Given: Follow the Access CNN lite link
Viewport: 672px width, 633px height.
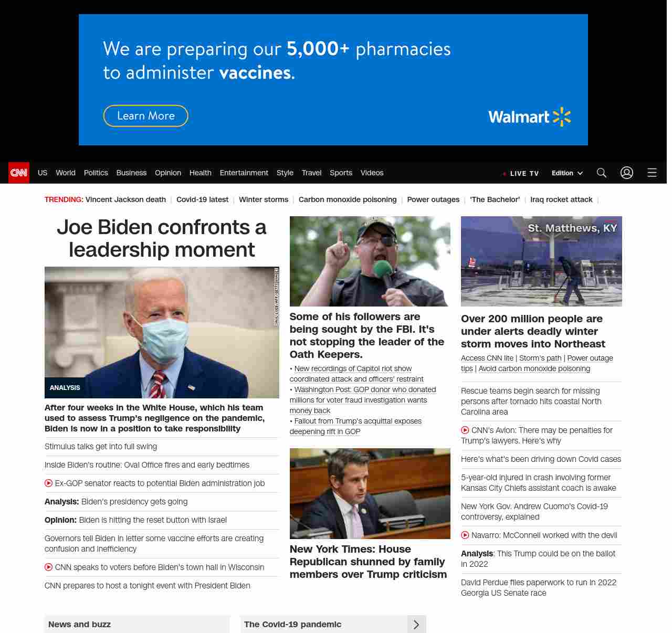Looking at the screenshot, I should (x=487, y=358).
